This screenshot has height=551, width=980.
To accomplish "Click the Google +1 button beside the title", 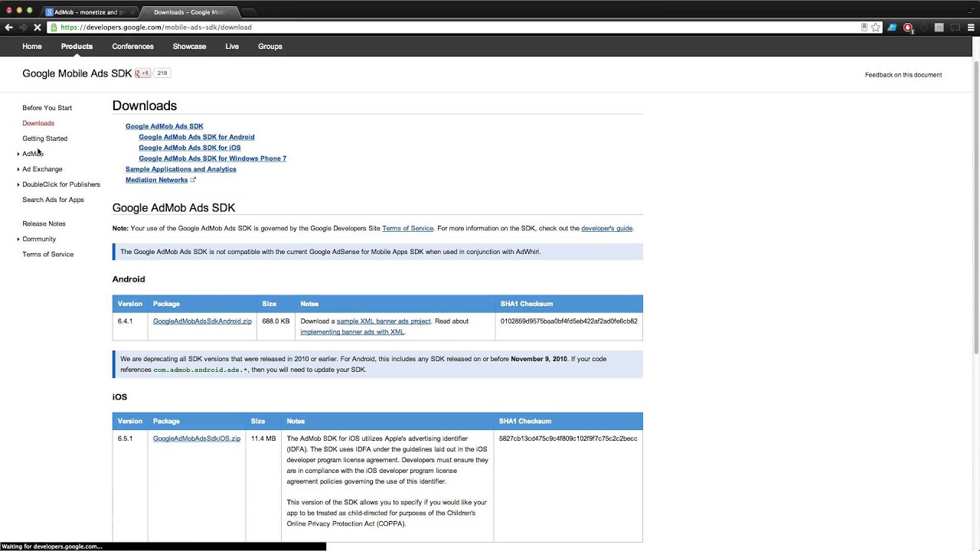I will pyautogui.click(x=142, y=73).
